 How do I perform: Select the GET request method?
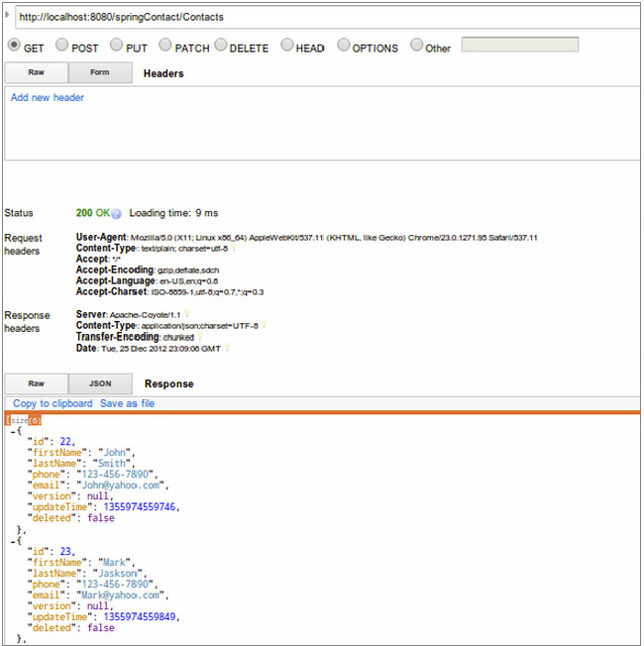[x=15, y=46]
